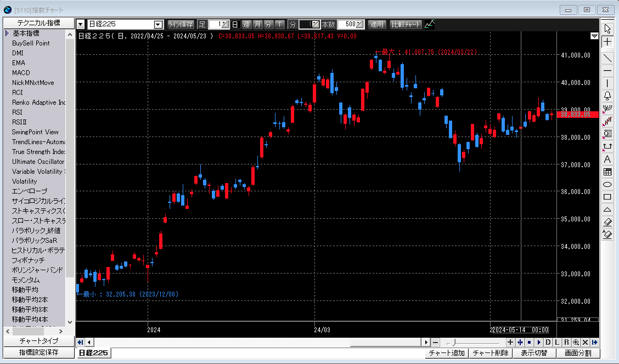Viewport: 619px width, 364px height.
Task: Click the D button in bottom bar
Action: (x=548, y=342)
